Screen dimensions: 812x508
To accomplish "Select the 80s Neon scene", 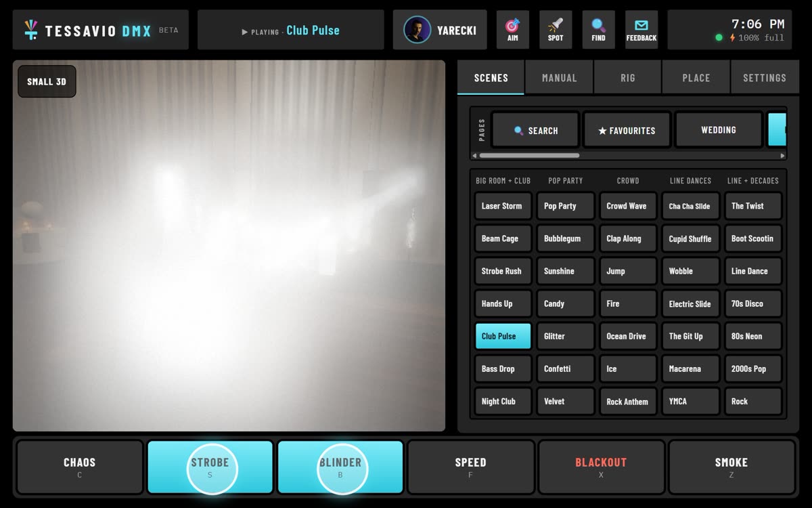I will click(753, 336).
